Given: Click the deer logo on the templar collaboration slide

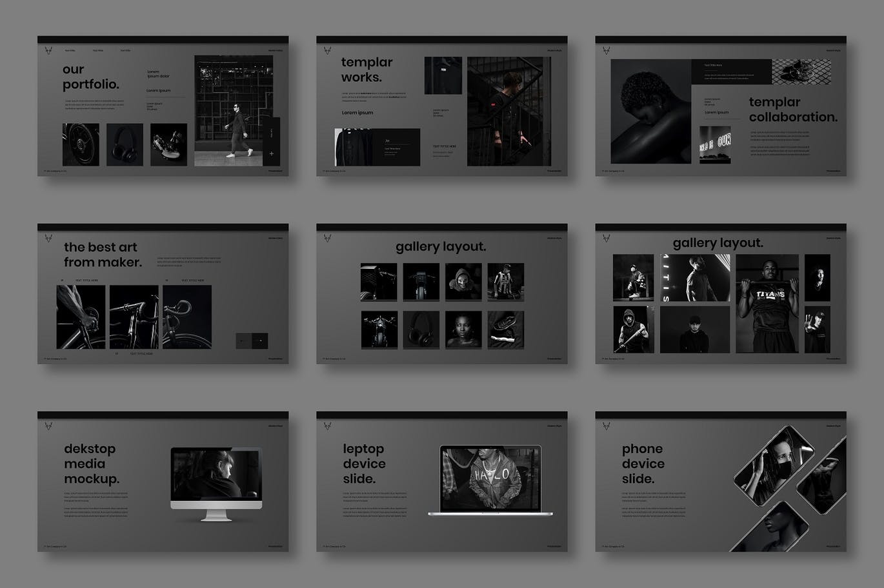Looking at the screenshot, I should [x=606, y=50].
